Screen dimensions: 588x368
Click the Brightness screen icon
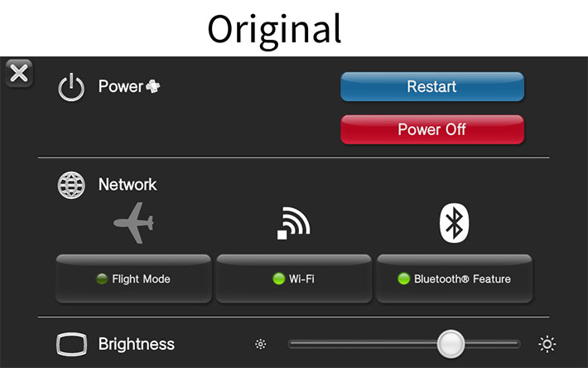71,344
